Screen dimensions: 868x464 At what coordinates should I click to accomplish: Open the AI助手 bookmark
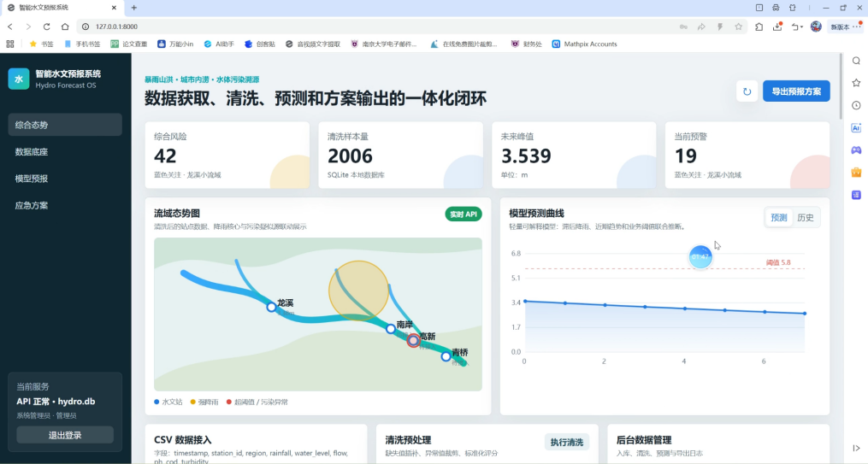pyautogui.click(x=219, y=44)
